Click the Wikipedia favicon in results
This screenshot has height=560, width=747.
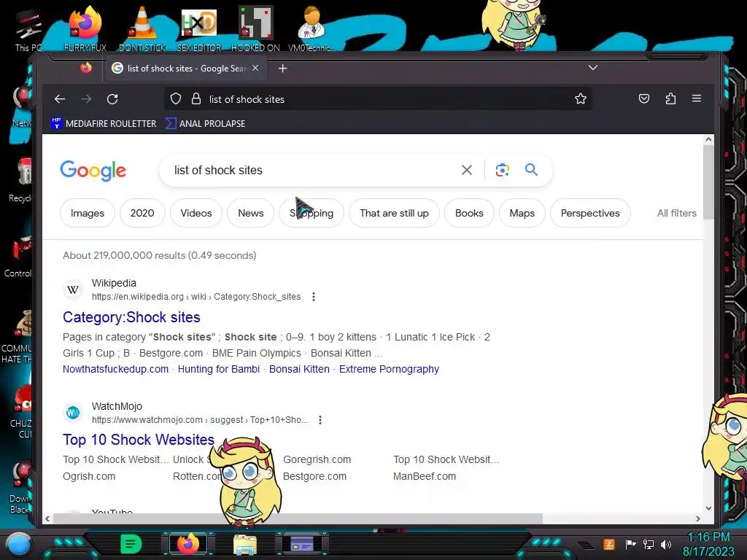pyautogui.click(x=73, y=289)
